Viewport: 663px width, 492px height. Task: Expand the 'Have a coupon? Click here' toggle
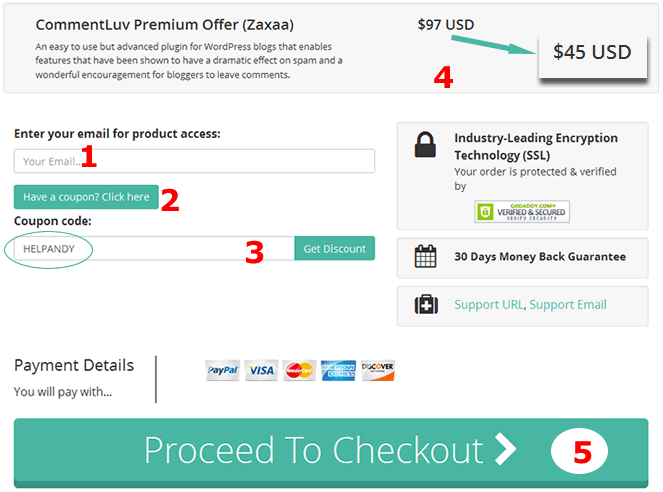[86, 197]
